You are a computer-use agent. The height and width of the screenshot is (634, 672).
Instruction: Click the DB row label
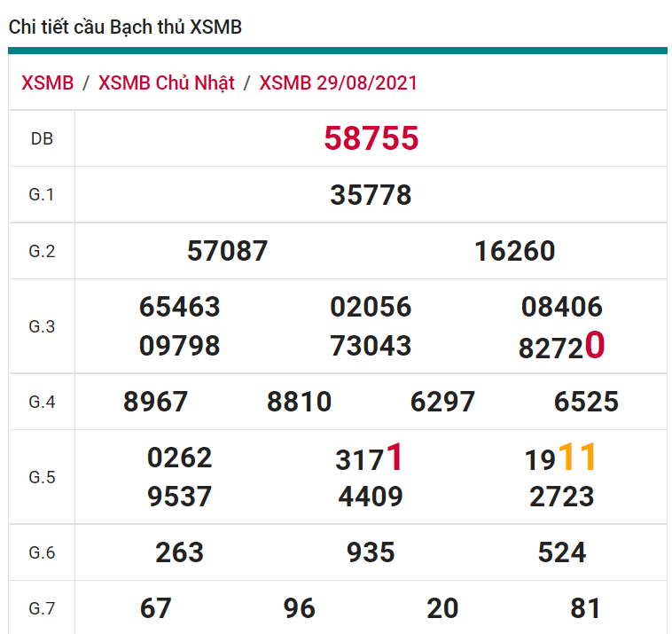click(x=42, y=139)
